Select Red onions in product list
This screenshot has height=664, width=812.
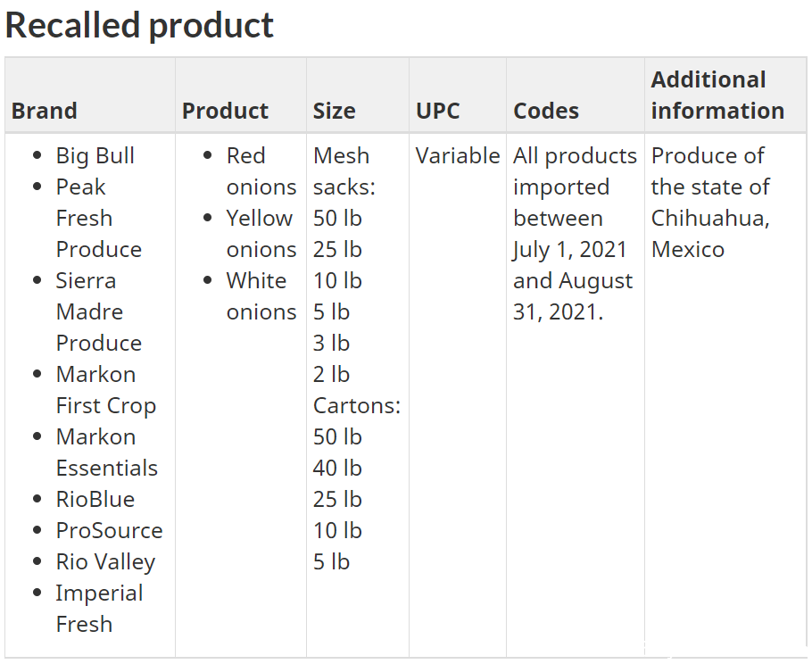[x=261, y=171]
